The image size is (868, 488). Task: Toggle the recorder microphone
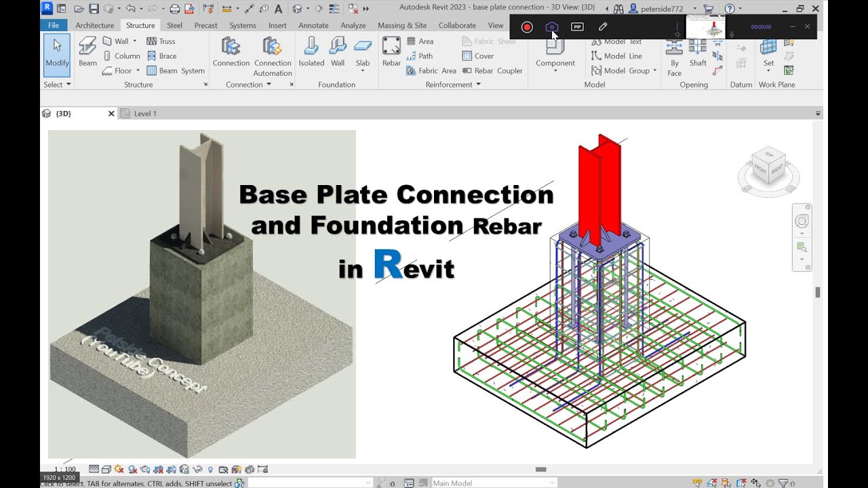pos(732,34)
